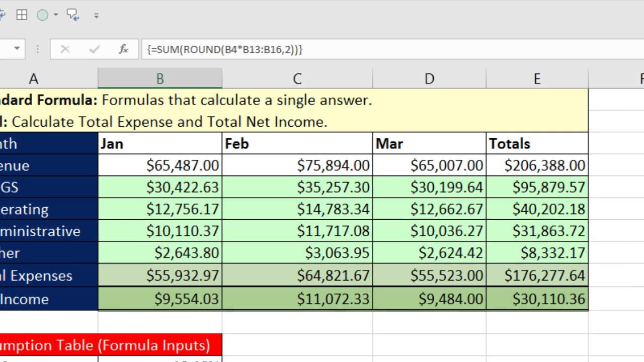Open the dropdown arrow beside the circle shape
The height and width of the screenshot is (362, 644).
[55, 15]
